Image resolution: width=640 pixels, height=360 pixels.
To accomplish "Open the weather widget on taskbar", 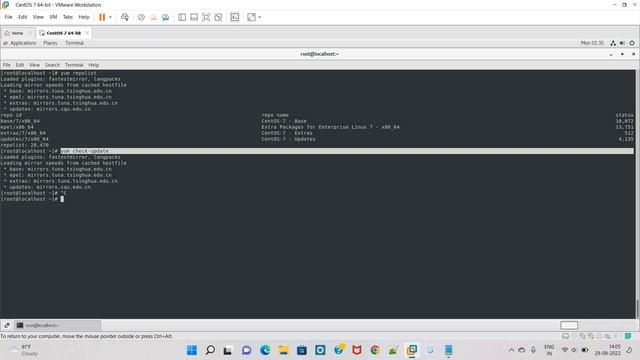I will coord(24,350).
